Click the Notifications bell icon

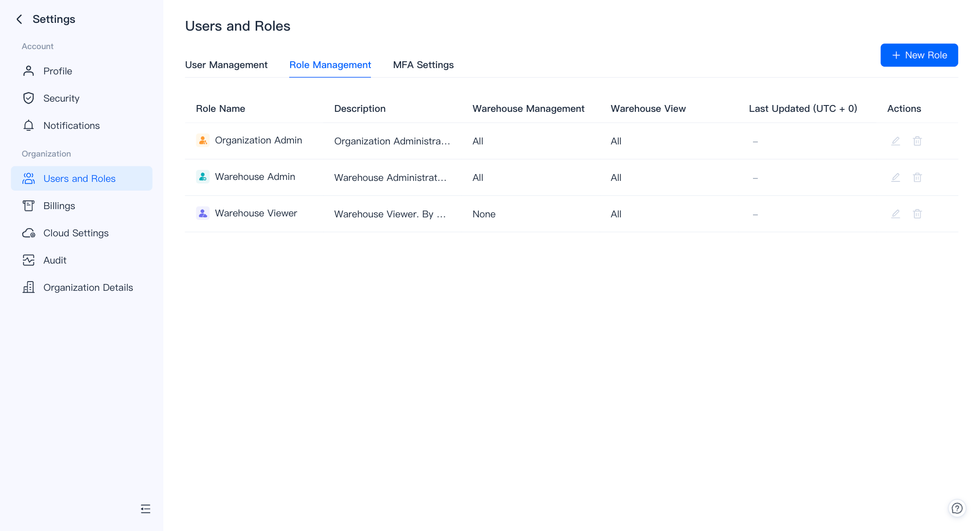click(x=28, y=125)
